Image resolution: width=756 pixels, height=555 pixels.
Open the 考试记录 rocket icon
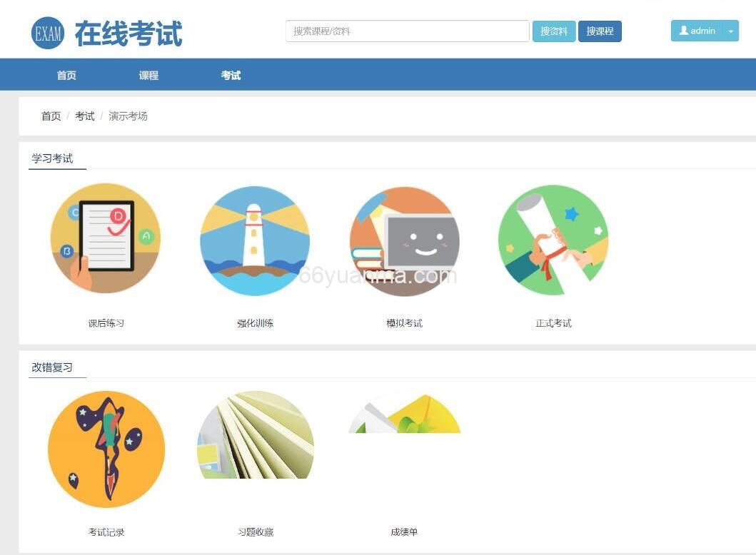106,449
